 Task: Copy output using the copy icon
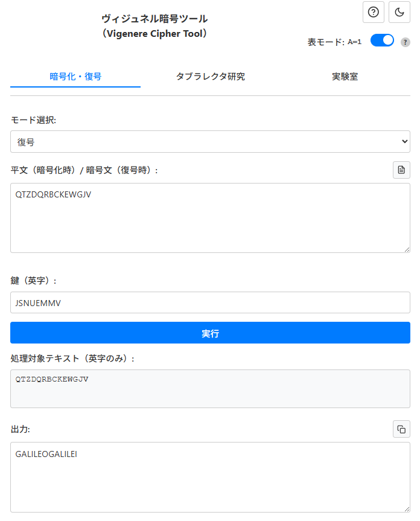point(401,429)
